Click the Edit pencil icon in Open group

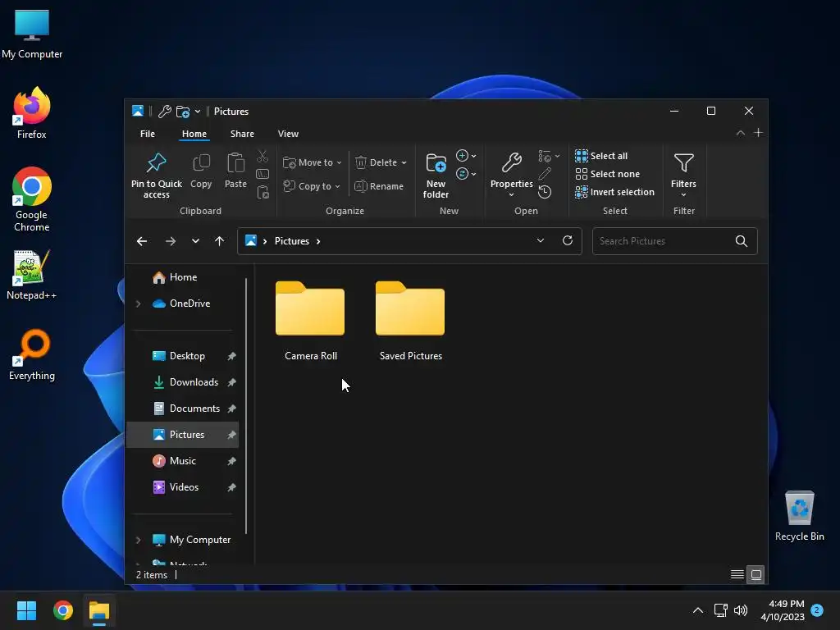pyautogui.click(x=545, y=174)
